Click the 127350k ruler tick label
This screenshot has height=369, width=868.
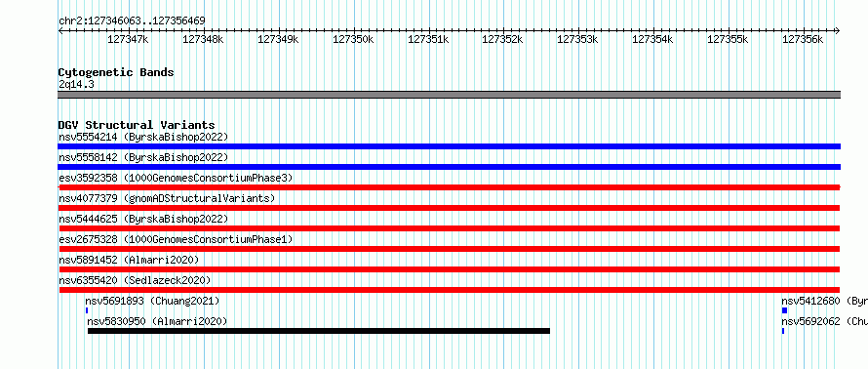(353, 40)
